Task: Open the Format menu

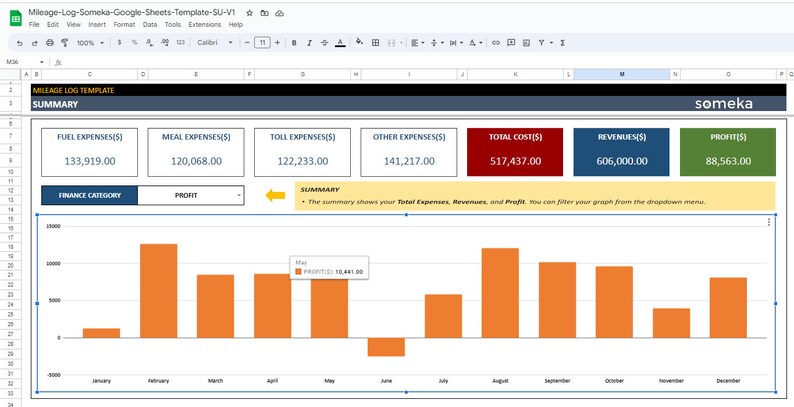Action: [124, 24]
